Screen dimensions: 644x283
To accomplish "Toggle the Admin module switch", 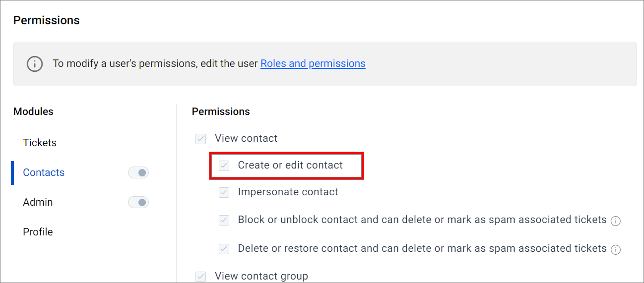I will [x=138, y=202].
